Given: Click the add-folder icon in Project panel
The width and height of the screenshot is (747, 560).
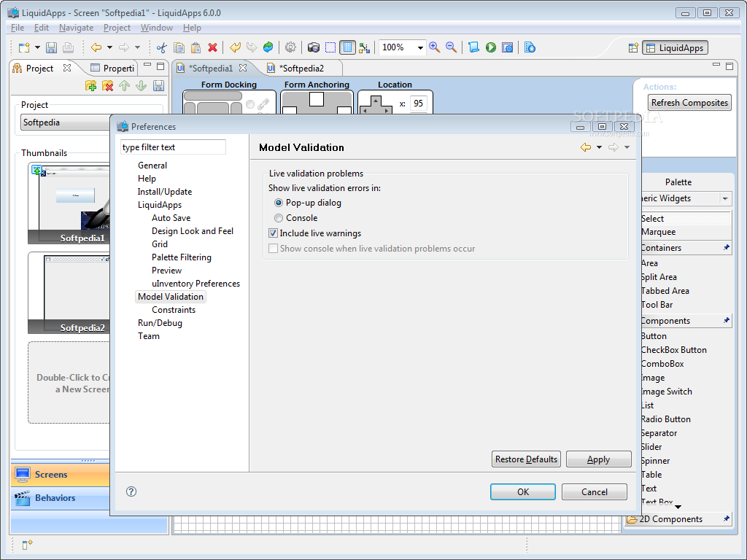Looking at the screenshot, I should coord(91,86).
